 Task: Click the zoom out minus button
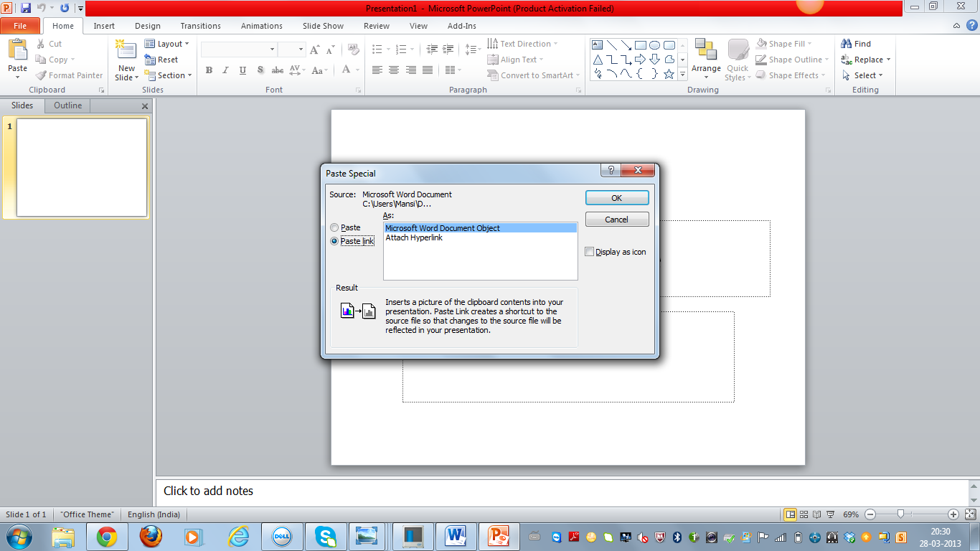[x=870, y=514]
